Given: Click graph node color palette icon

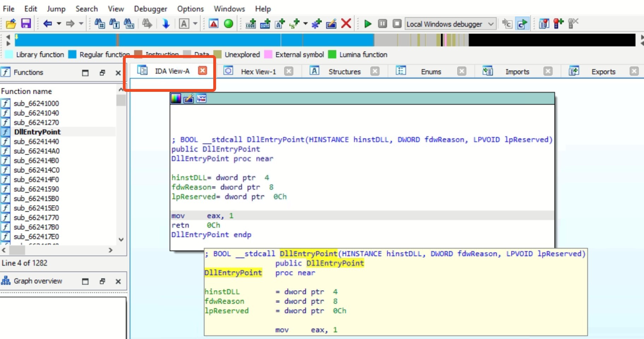Looking at the screenshot, I should tap(176, 99).
